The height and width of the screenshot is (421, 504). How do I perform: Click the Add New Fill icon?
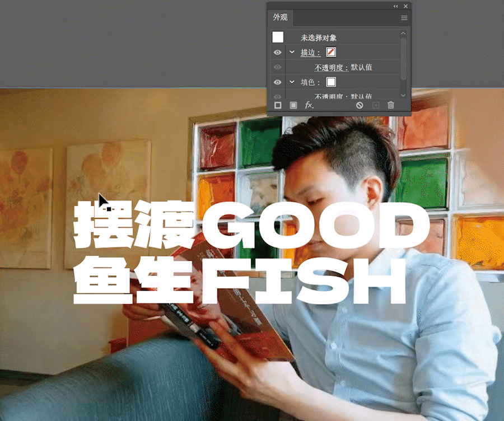click(x=293, y=105)
